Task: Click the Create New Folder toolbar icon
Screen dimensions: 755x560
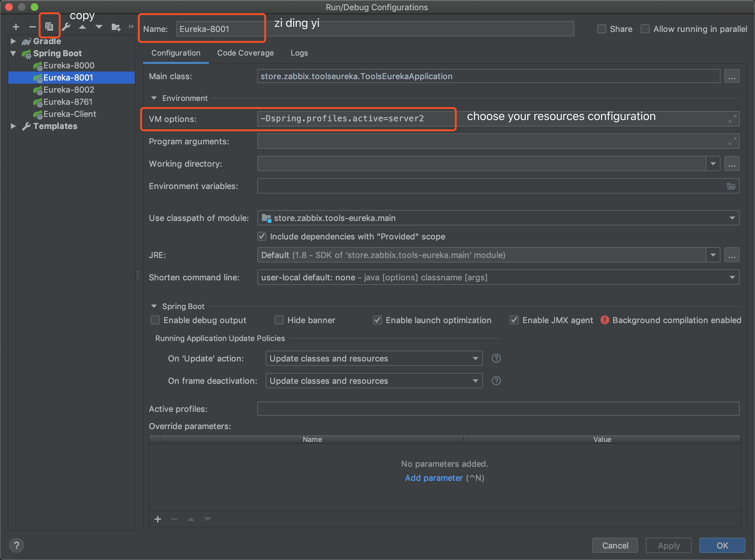Action: (116, 27)
